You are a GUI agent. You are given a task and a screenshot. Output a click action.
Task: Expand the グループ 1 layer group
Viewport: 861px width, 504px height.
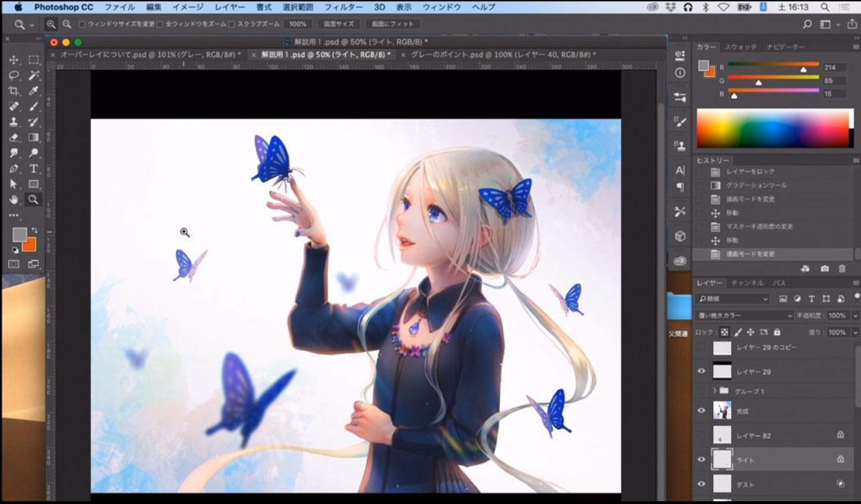pos(715,391)
